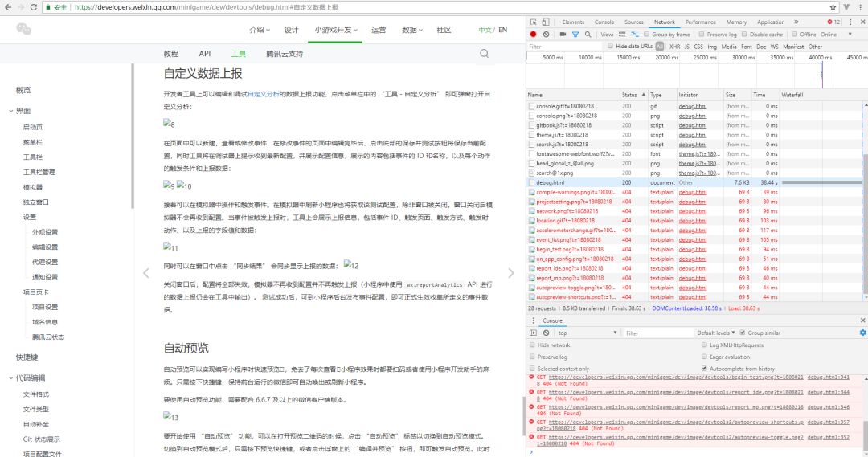Viewport: 868px width, 457px height.
Task: Open the drawer three-dot menu beside Console
Action: [533, 320]
